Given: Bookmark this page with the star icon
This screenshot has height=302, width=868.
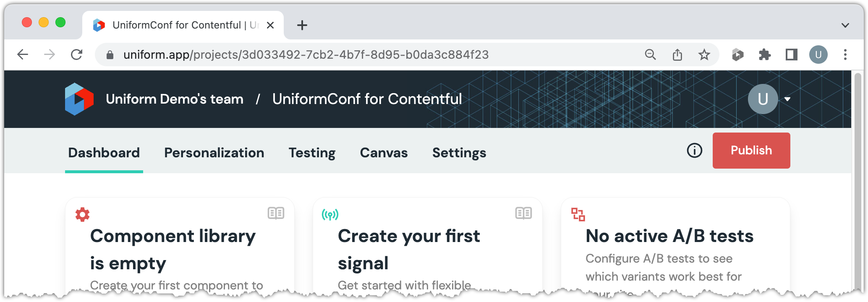Looking at the screenshot, I should tap(704, 55).
